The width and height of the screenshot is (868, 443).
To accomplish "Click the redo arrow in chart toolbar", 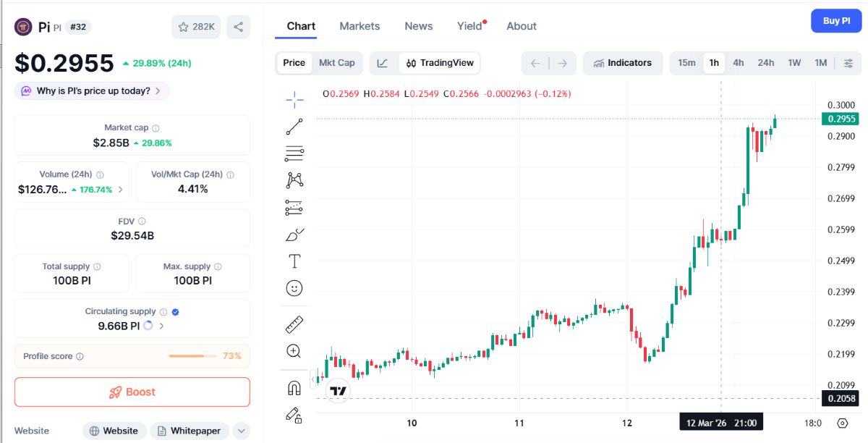I will [563, 63].
